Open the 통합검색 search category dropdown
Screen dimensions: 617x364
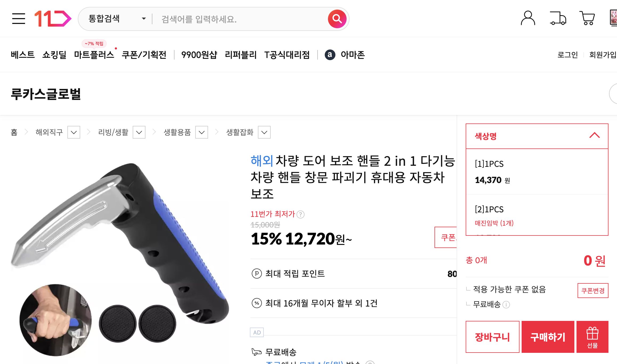(x=116, y=19)
